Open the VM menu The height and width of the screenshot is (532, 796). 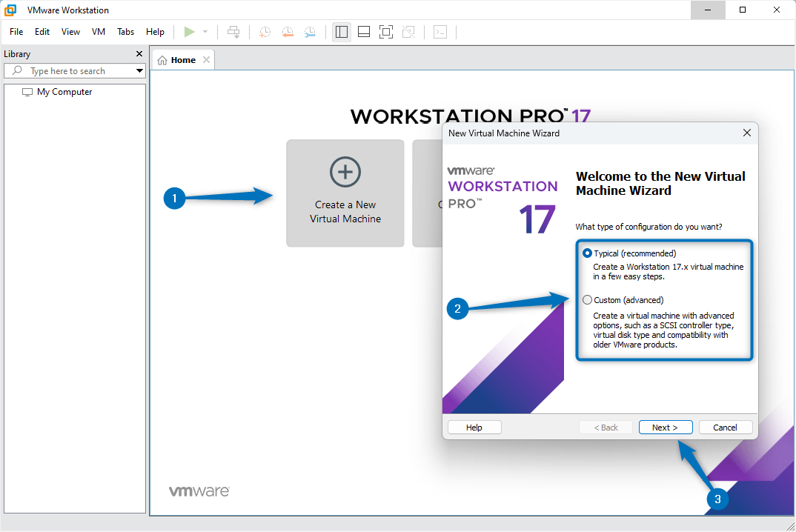point(97,32)
